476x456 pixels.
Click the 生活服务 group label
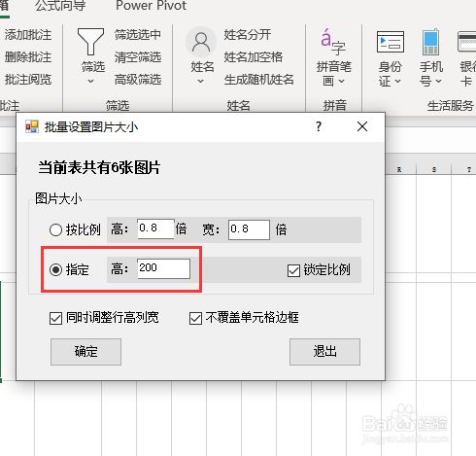[451, 106]
